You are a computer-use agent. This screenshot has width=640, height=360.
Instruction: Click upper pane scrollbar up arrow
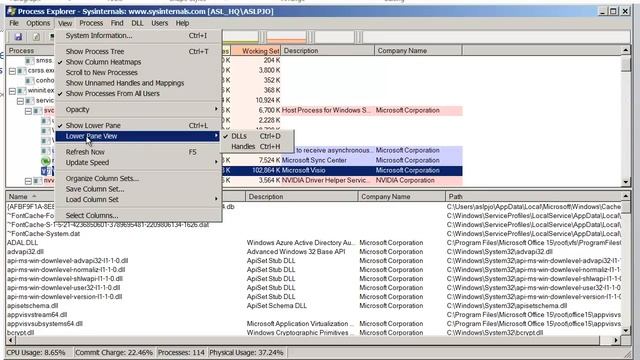(x=626, y=50)
